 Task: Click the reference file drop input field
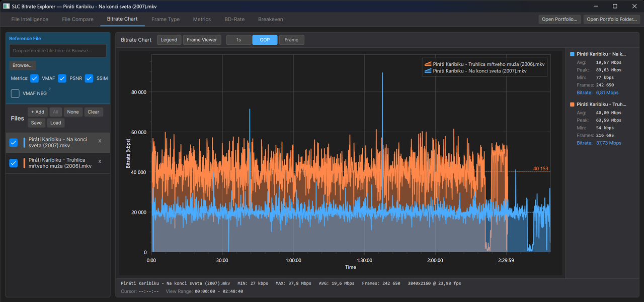tap(58, 51)
